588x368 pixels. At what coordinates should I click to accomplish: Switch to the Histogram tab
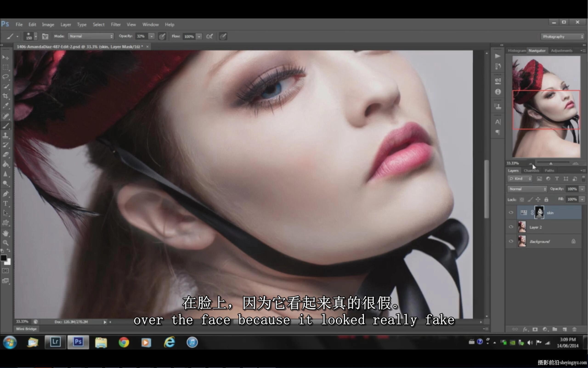pos(517,51)
